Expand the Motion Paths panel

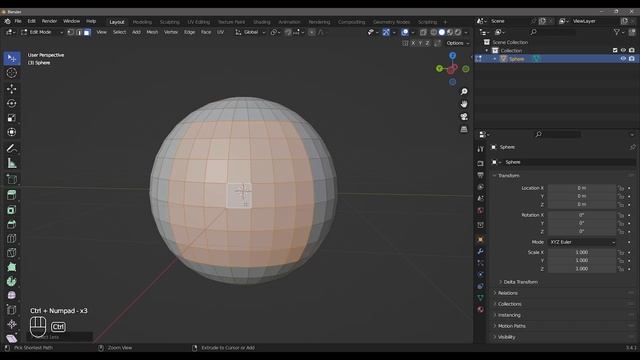click(x=511, y=326)
